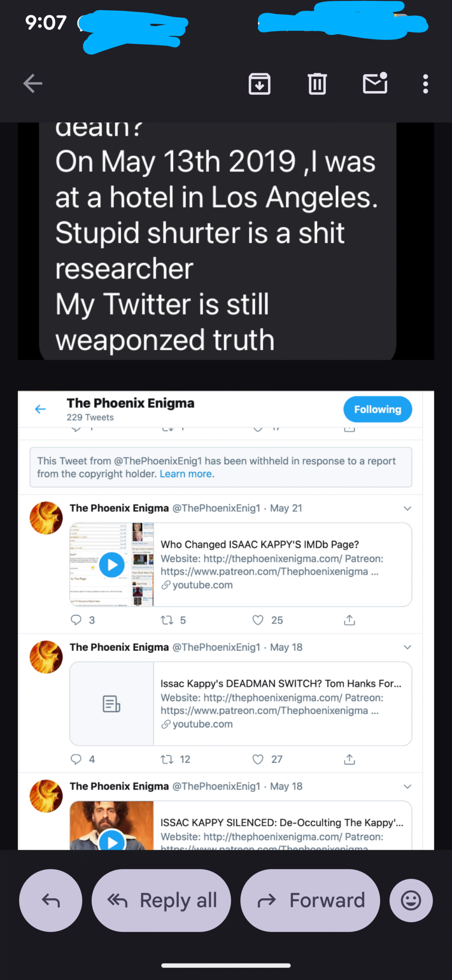
Task: Like the May 21 tweet
Action: [258, 620]
